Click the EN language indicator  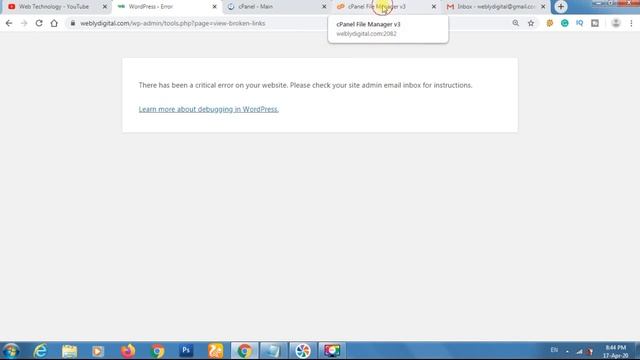[x=554, y=350]
